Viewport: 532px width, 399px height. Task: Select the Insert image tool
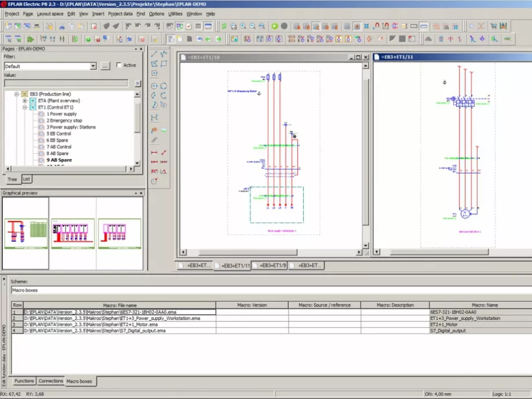[x=164, y=130]
